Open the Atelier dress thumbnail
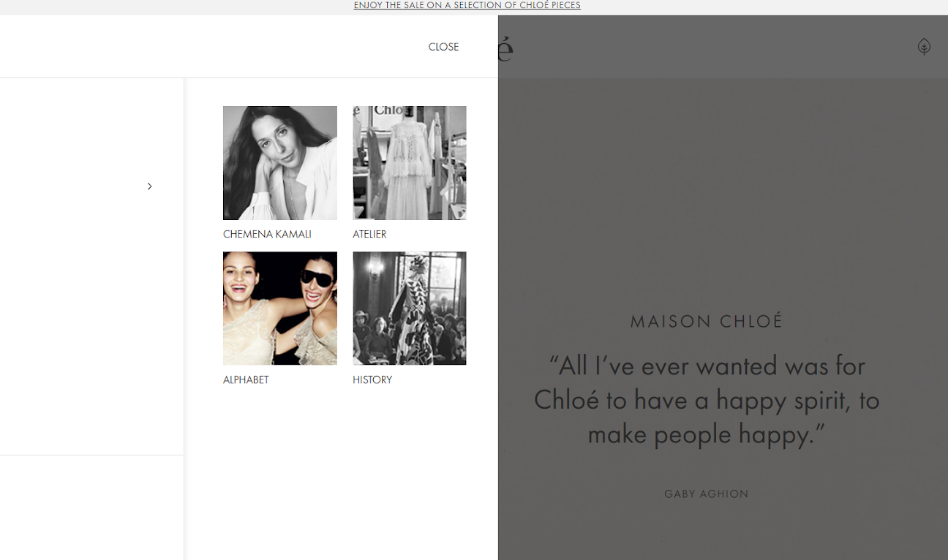 click(x=410, y=163)
